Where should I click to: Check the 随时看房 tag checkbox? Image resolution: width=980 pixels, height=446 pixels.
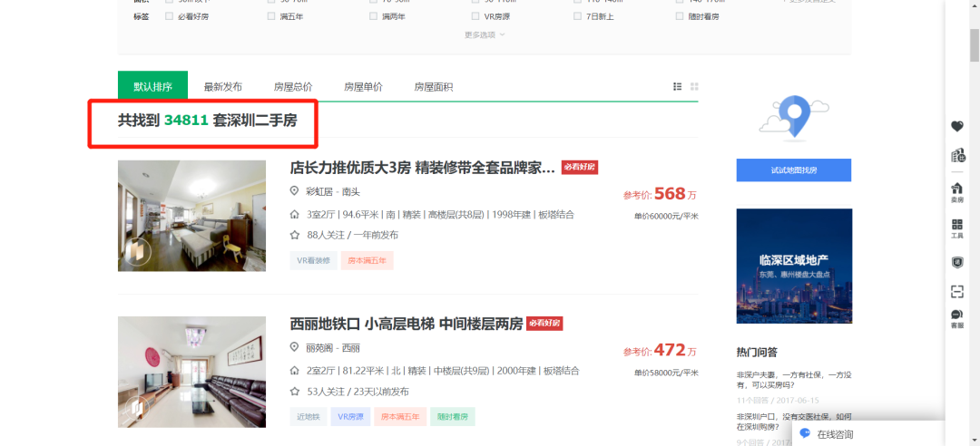[680, 16]
